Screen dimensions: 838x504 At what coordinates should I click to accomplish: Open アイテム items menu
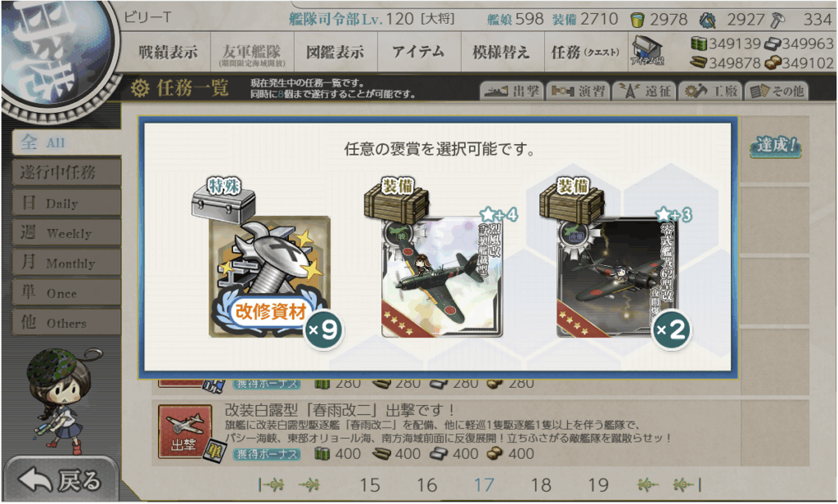point(418,52)
